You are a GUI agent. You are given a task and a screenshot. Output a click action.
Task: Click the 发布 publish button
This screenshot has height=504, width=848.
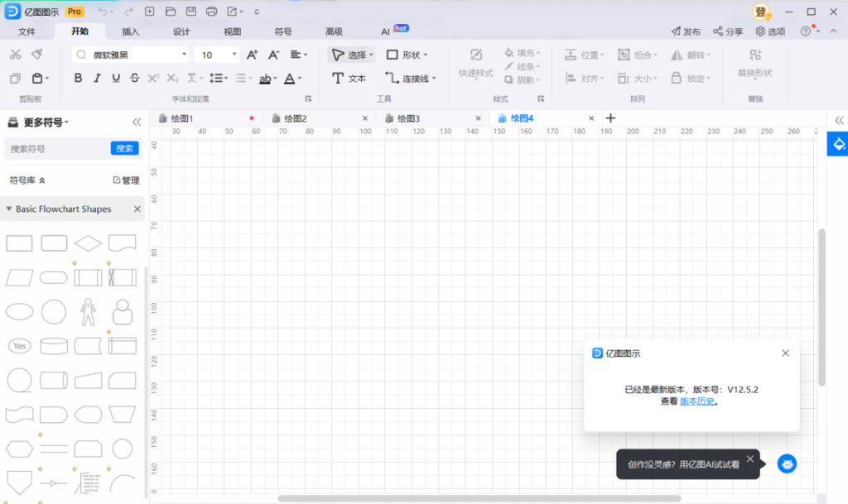click(x=686, y=31)
